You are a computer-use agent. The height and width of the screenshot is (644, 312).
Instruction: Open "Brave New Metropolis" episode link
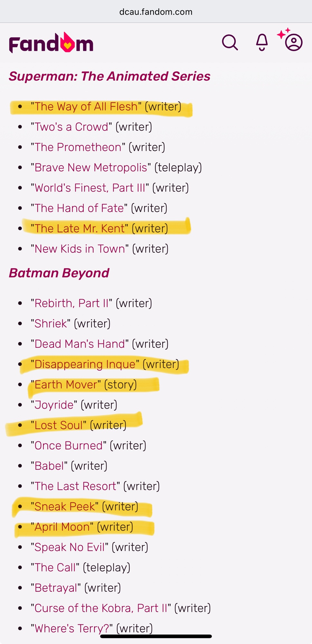[x=91, y=167]
